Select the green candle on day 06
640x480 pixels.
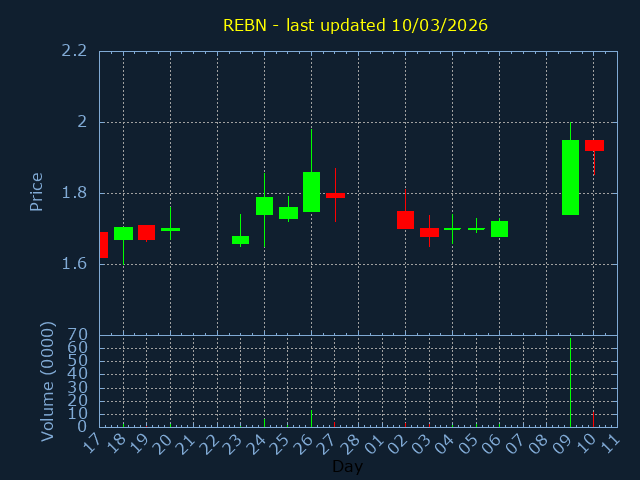pos(499,229)
